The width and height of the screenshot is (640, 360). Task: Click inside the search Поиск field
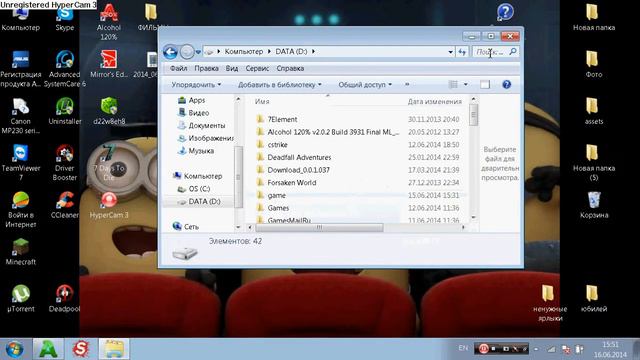pyautogui.click(x=491, y=52)
